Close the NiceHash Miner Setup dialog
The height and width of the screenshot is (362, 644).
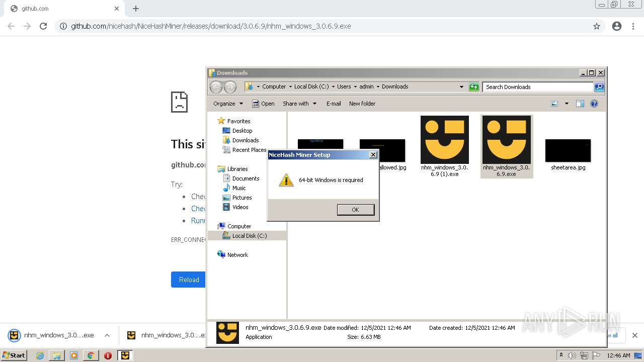pos(373,155)
